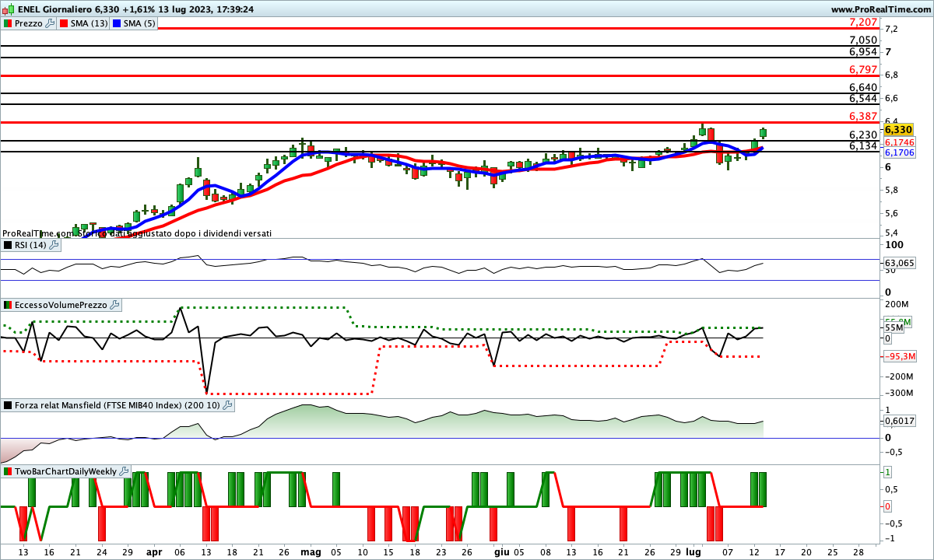Click the blue SMA (5) color swatch
This screenshot has height=560, width=934.
tap(117, 23)
